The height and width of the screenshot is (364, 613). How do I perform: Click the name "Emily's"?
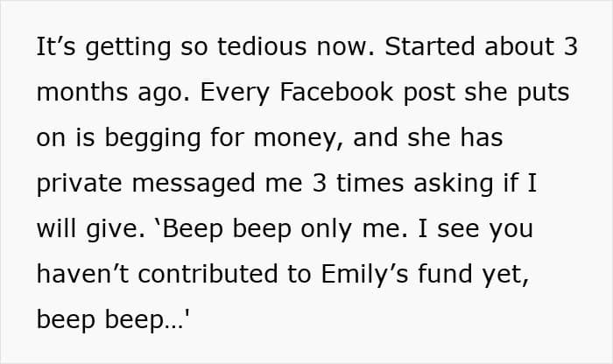365,276
